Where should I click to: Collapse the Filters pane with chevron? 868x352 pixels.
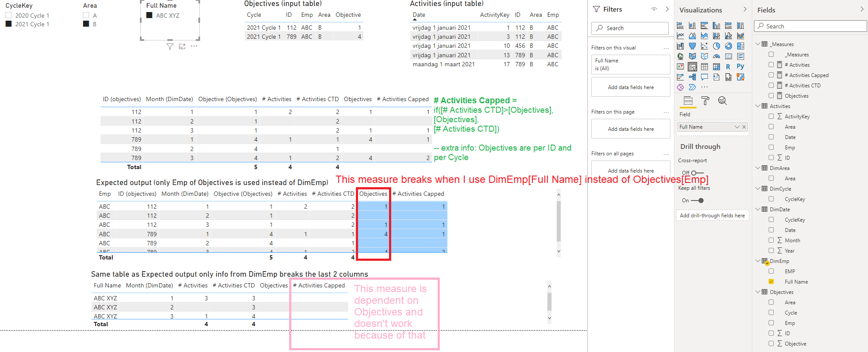coord(667,9)
